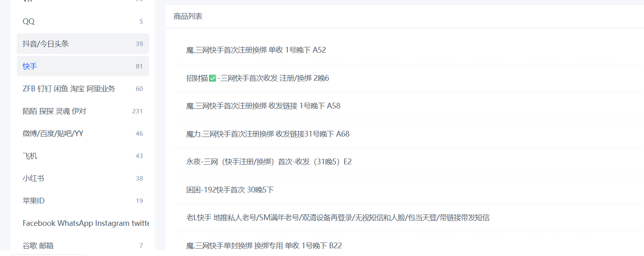
Task: Open the 抖音/今日头条 category
Action: point(83,44)
